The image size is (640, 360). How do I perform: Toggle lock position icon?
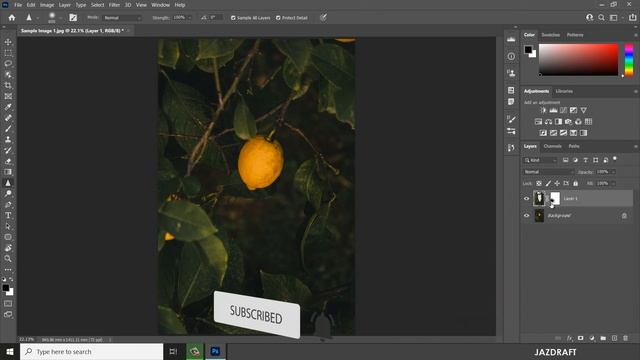tap(557, 184)
